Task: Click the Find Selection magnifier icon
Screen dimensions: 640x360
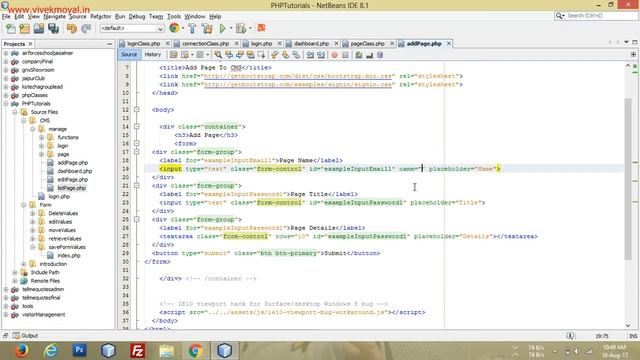Action: click(218, 55)
